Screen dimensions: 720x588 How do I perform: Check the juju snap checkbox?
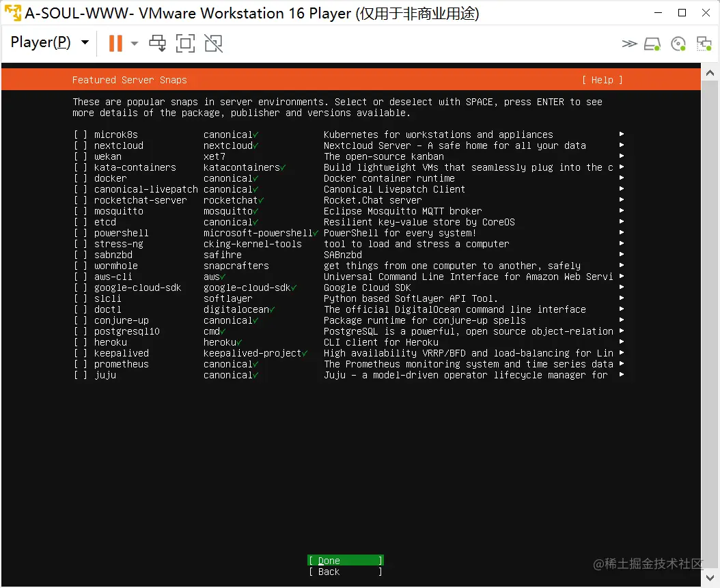pyautogui.click(x=81, y=375)
